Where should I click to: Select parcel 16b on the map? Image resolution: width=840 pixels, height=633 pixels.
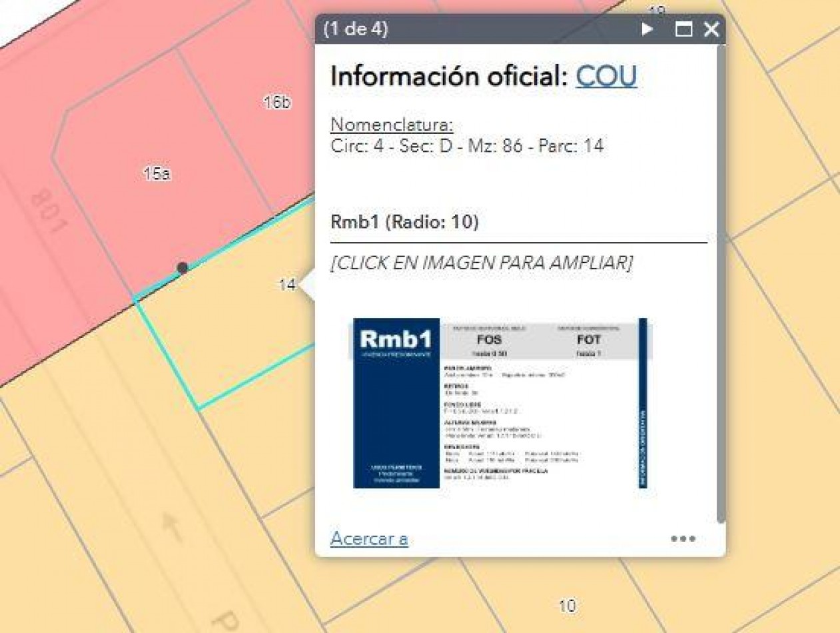277,103
